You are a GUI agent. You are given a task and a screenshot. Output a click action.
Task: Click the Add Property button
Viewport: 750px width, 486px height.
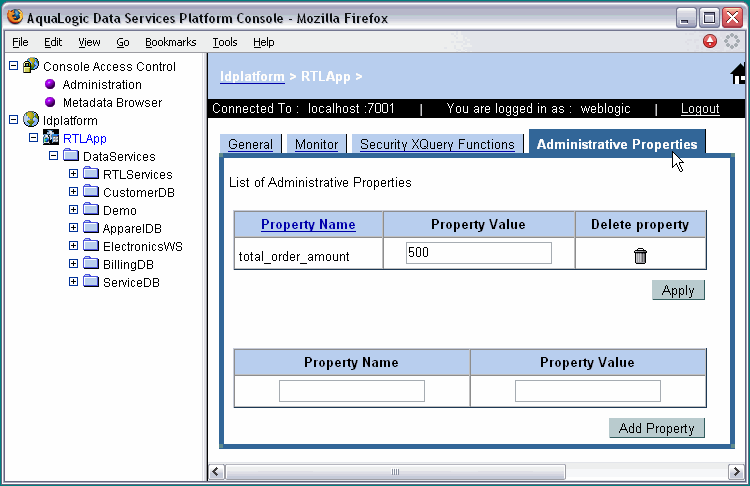(656, 428)
